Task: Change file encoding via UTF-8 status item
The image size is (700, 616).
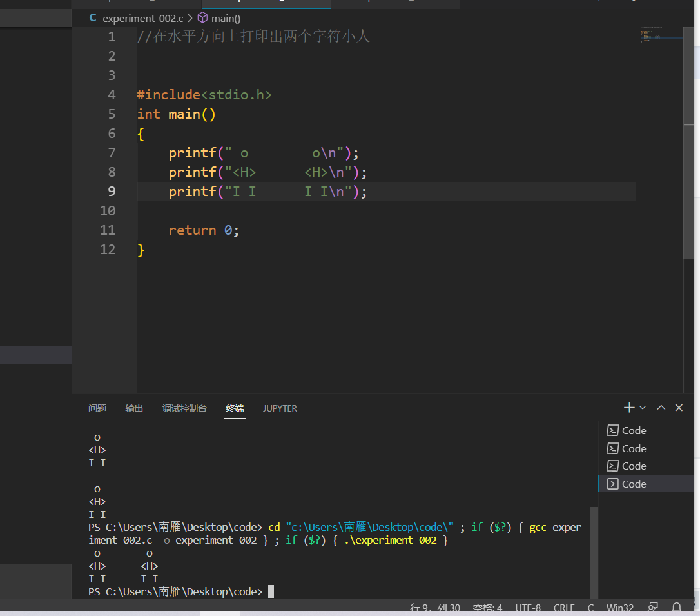Action: coord(528,608)
